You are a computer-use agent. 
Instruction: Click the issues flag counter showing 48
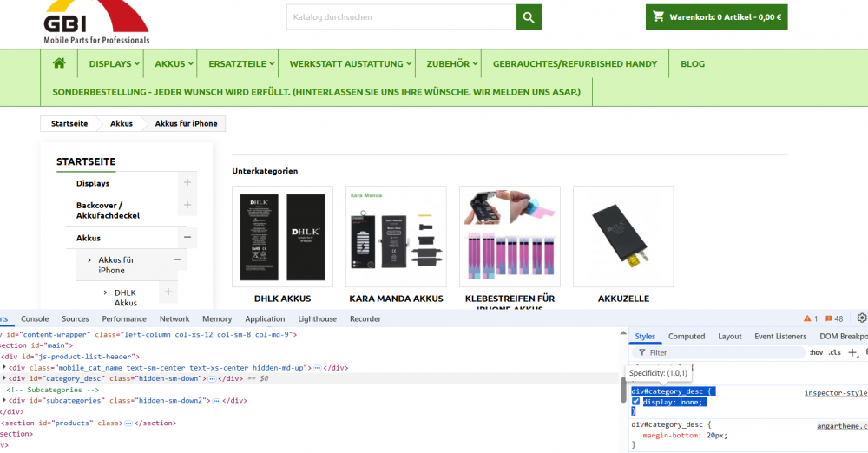click(x=834, y=318)
